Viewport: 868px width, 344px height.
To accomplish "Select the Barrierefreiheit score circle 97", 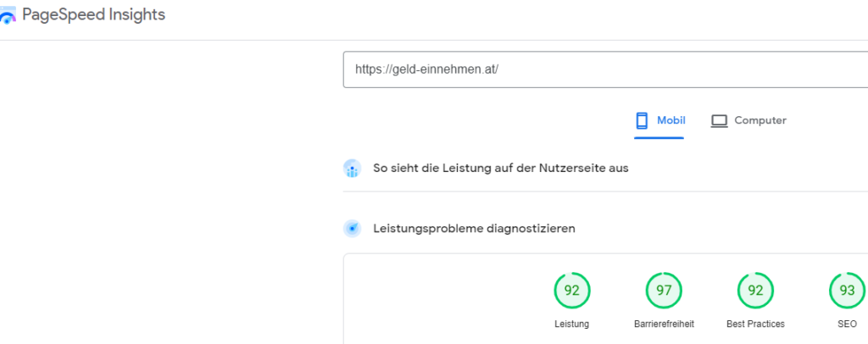I will point(664,291).
